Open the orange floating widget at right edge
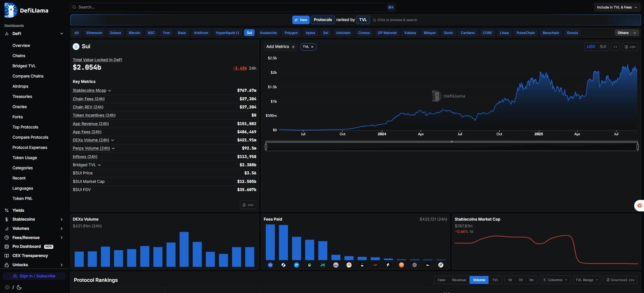 [x=639, y=206]
